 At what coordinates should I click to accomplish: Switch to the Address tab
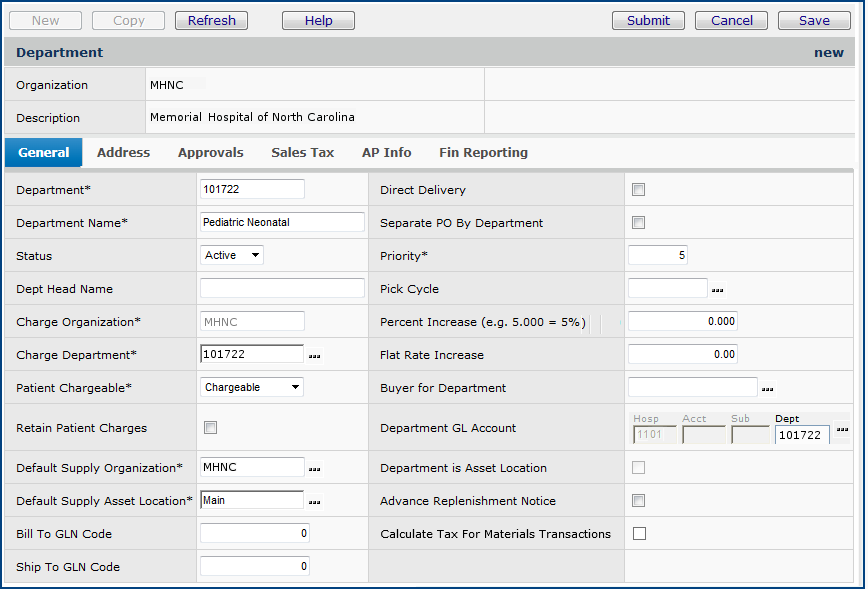pos(123,153)
